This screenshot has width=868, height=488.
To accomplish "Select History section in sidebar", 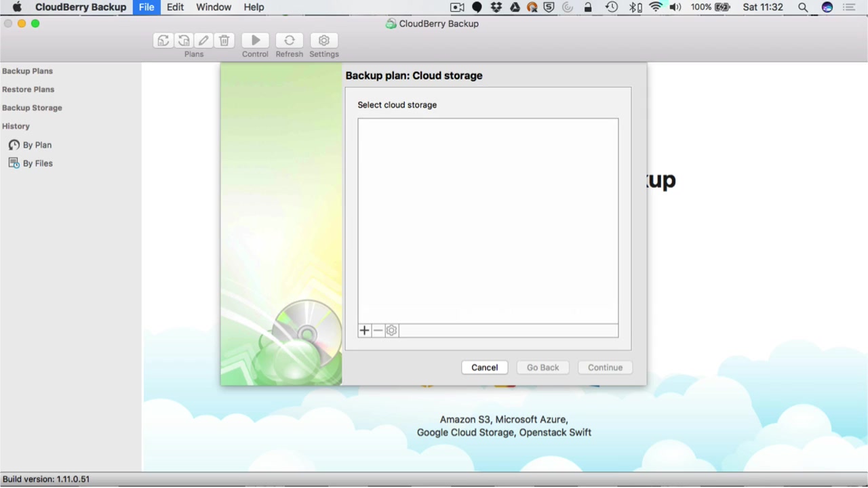I will [16, 126].
